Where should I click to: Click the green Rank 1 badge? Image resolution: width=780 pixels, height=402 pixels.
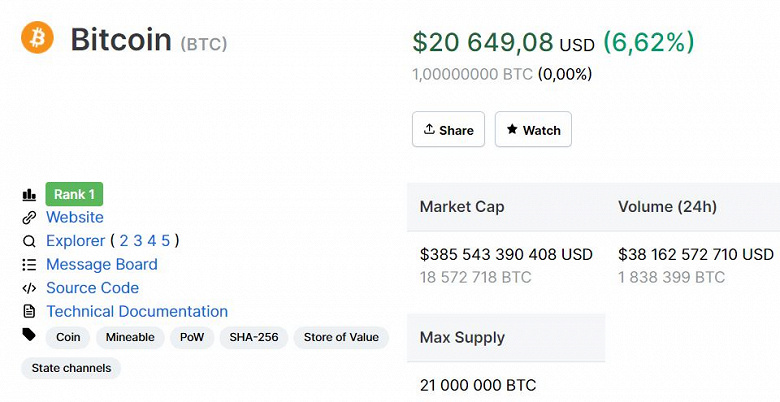[x=74, y=195]
